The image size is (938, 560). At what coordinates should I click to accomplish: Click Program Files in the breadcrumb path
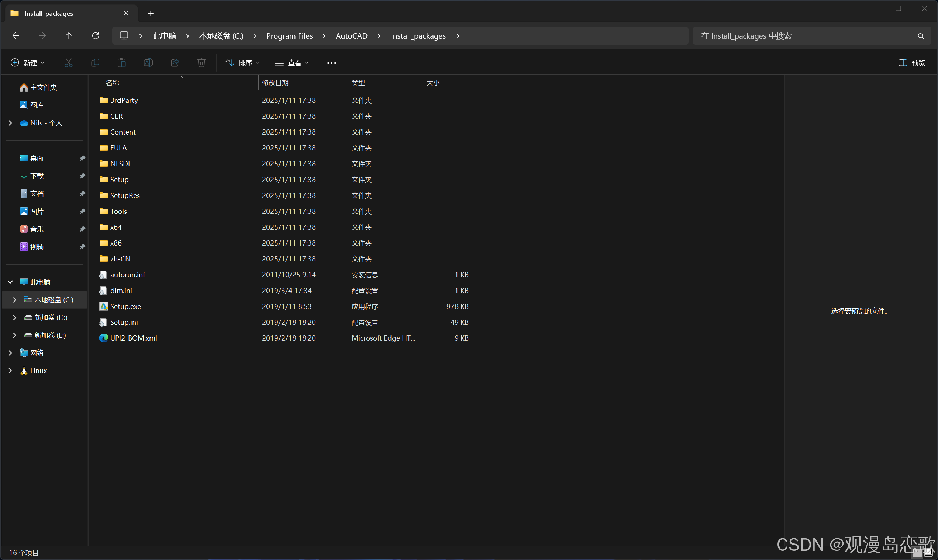point(289,36)
